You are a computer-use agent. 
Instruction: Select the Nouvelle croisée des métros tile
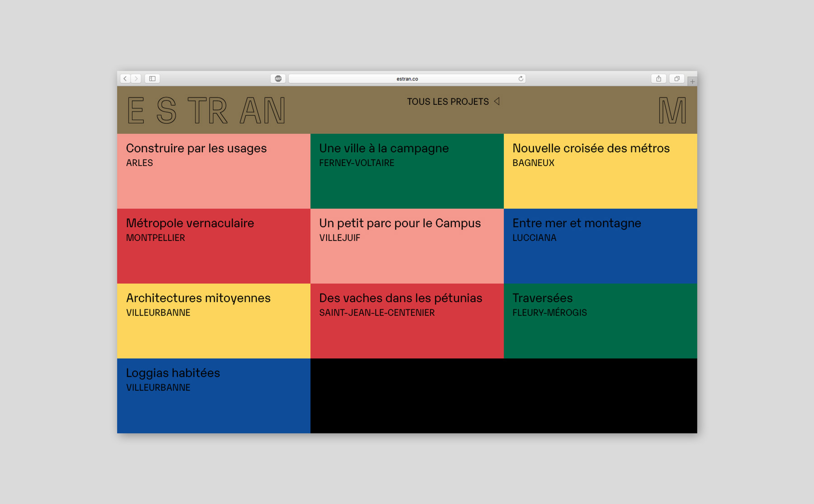click(x=600, y=171)
